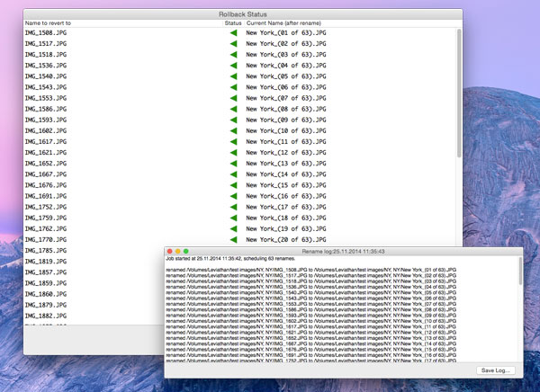Zoom the Rename log window with the green button
The height and width of the screenshot is (392, 540).
pos(186,251)
